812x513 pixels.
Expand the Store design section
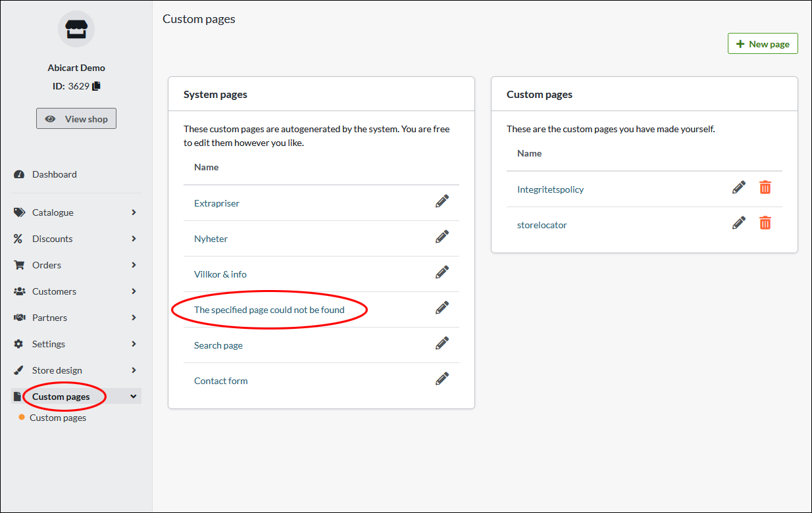pyautogui.click(x=76, y=370)
